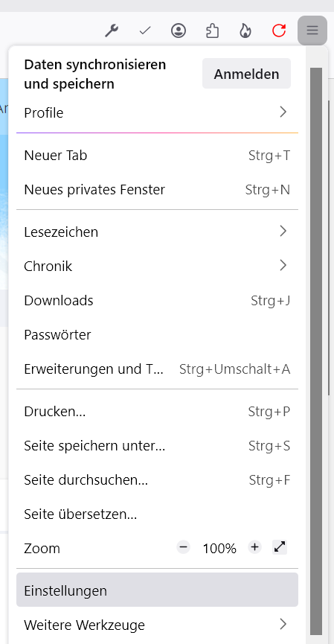Screen dimensions: 334x644
Task: Open the Passwörter menu entry
Action: tap(157, 335)
